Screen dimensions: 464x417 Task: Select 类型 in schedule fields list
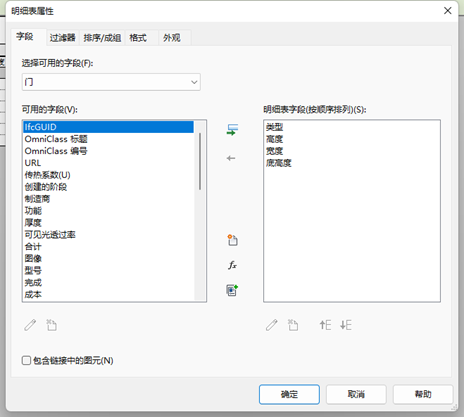[x=352, y=127]
